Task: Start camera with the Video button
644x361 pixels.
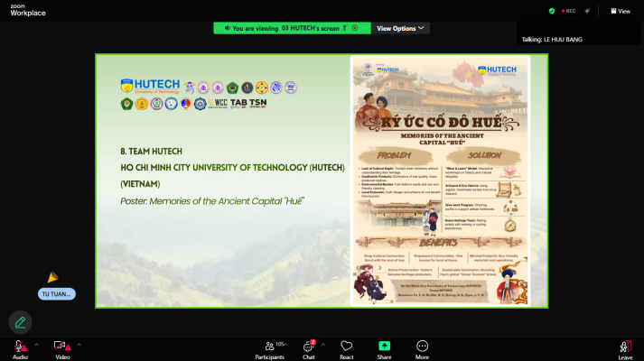Action: (62, 350)
